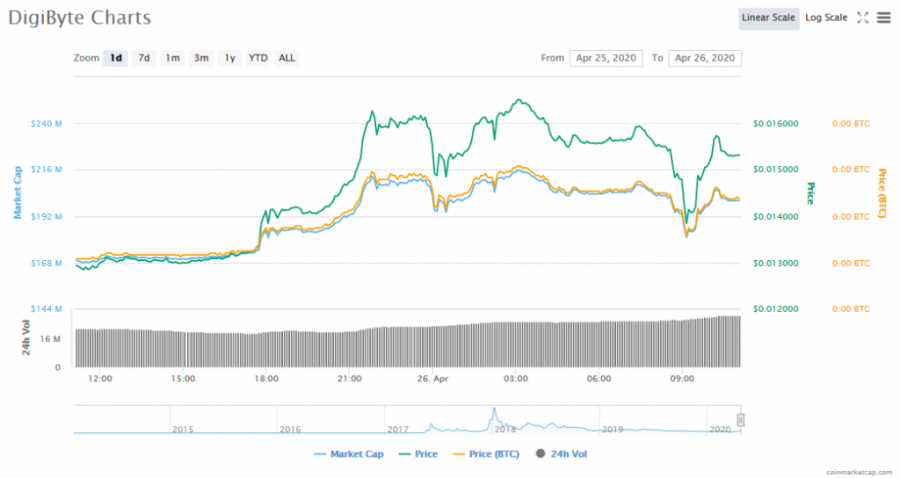Viewport: 900px width, 478px height.
Task: Click the $144 M market cap label
Action: (x=46, y=309)
